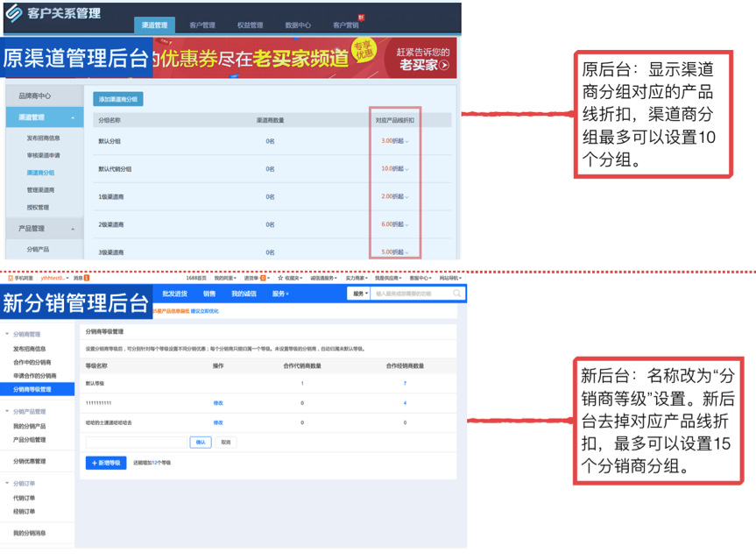756x560 pixels.
Task: Open the 服务 dropdown beside search box
Action: tap(359, 294)
